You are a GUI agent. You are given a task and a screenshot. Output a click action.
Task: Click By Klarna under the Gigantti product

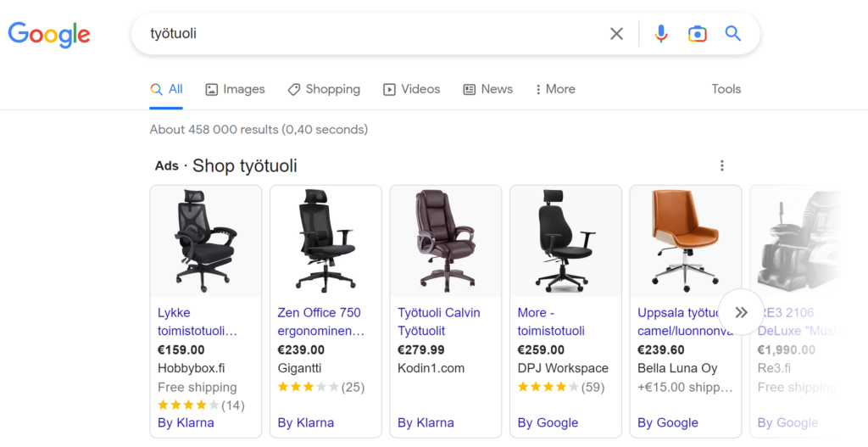click(x=305, y=422)
